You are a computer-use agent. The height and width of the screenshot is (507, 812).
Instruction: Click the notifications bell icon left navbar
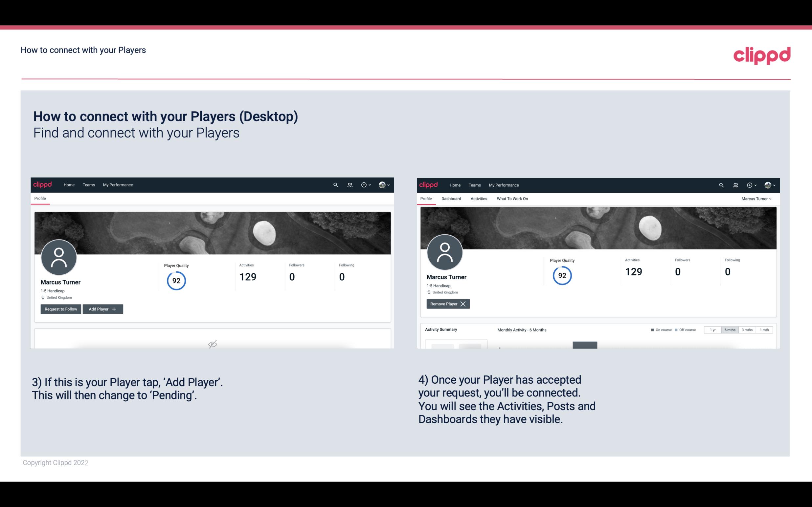coord(349,184)
